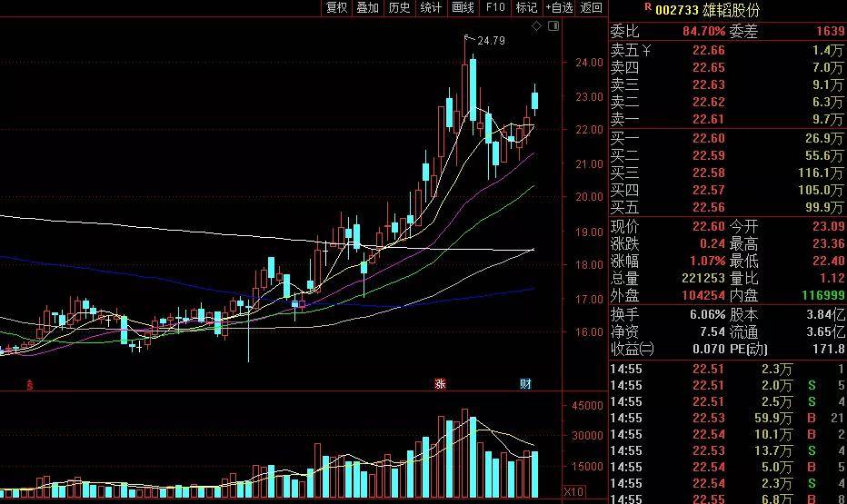Click the square icon at chart top right
The image size is (847, 504).
(x=553, y=27)
